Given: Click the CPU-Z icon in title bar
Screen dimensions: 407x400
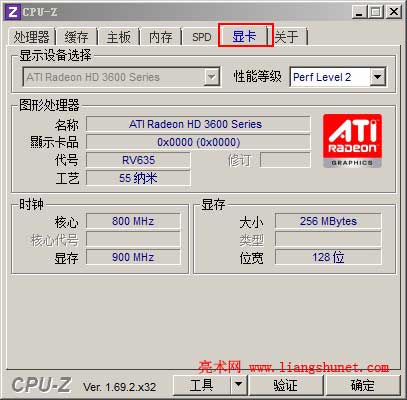Looking at the screenshot, I should [13, 12].
